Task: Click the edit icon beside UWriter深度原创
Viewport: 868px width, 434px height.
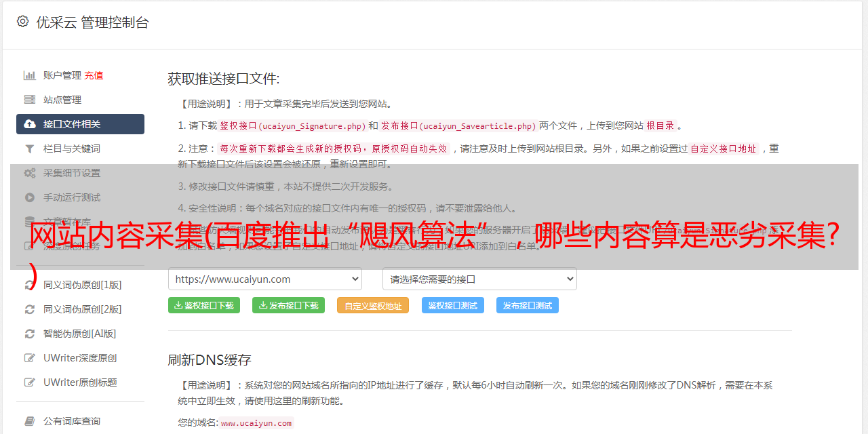Action: pyautogui.click(x=30, y=358)
